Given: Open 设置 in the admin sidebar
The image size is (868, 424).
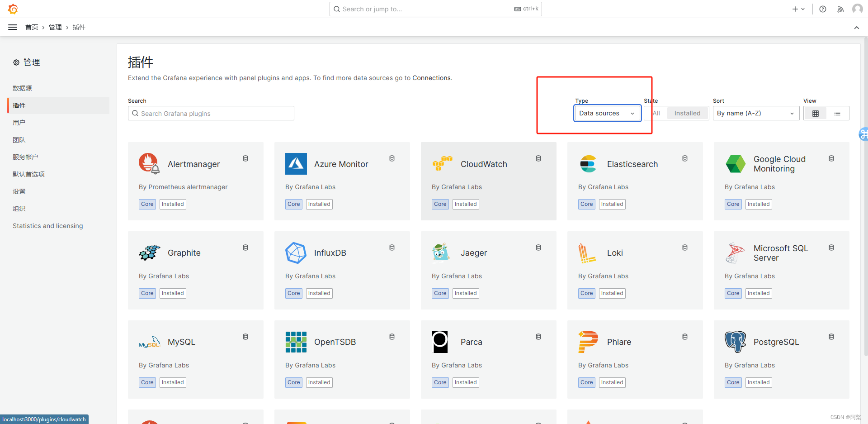Looking at the screenshot, I should click(19, 191).
